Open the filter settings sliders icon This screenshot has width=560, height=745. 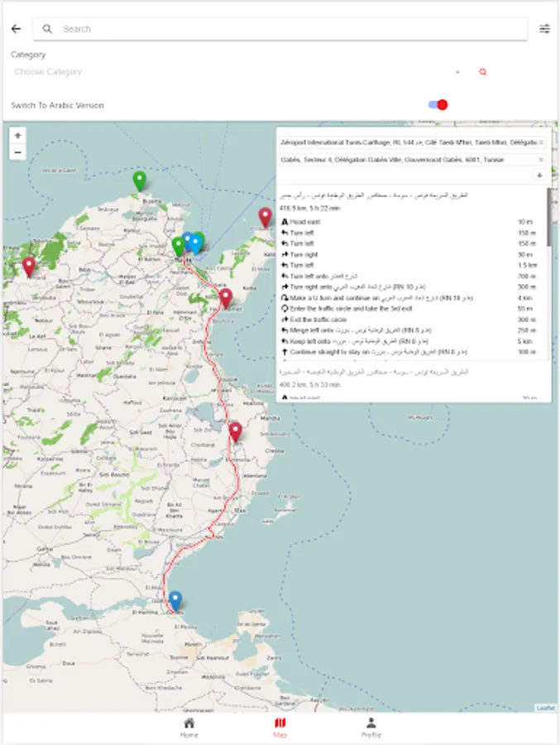coord(545,29)
